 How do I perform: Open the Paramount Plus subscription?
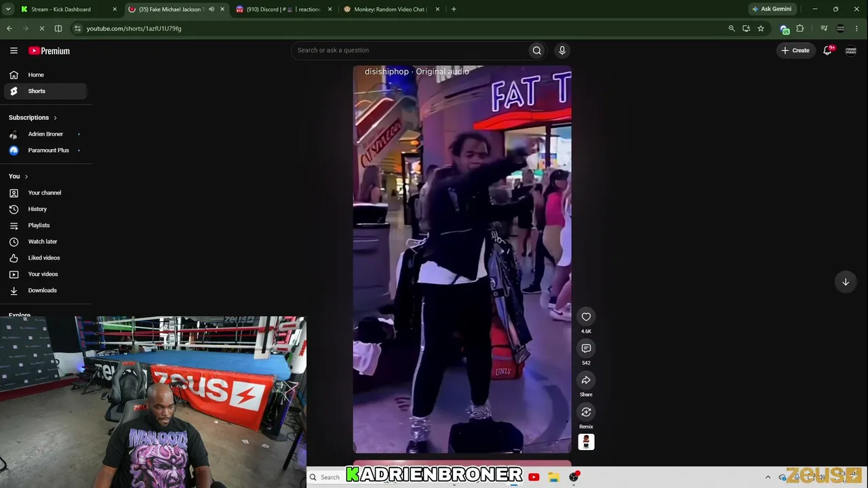pos(45,150)
